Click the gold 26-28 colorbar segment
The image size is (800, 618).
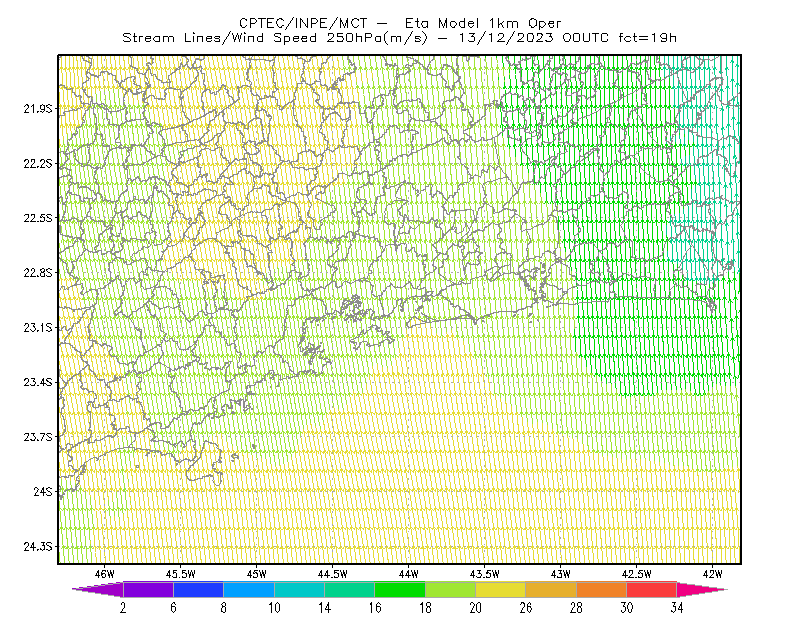551,589
